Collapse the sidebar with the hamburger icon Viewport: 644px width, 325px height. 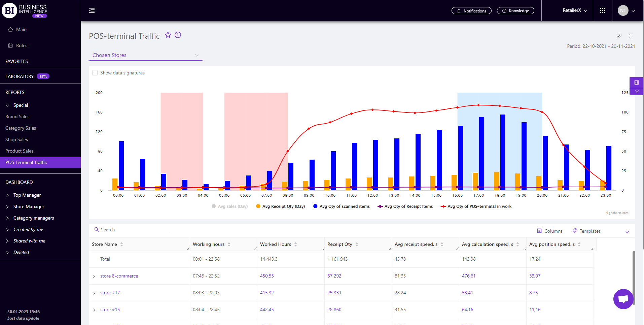pyautogui.click(x=92, y=11)
